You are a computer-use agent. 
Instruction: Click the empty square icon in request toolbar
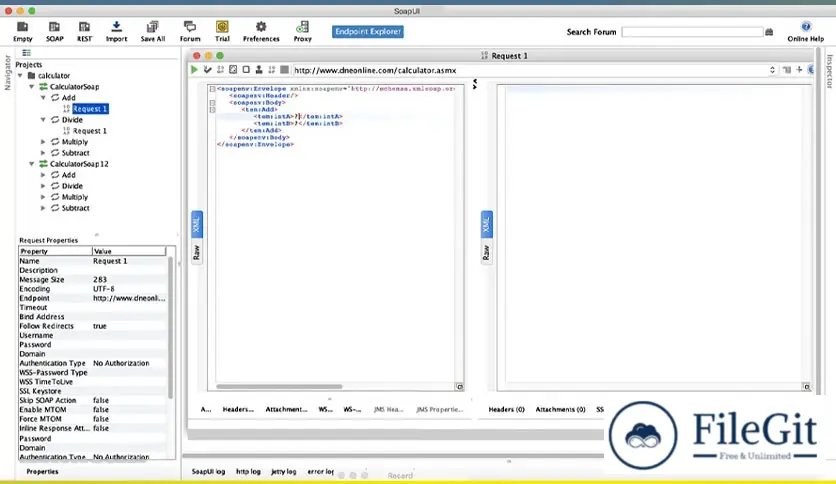(x=246, y=70)
